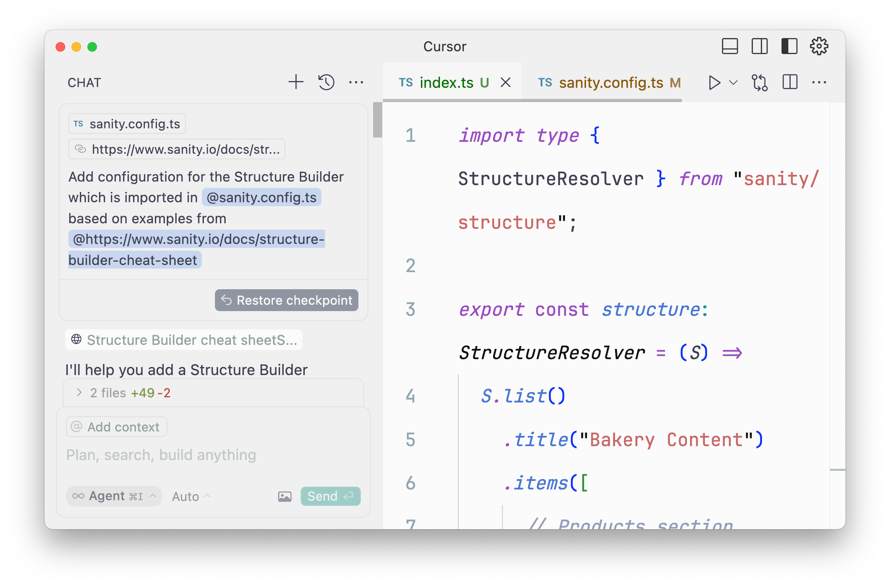Run the file with play icon

coord(714,83)
